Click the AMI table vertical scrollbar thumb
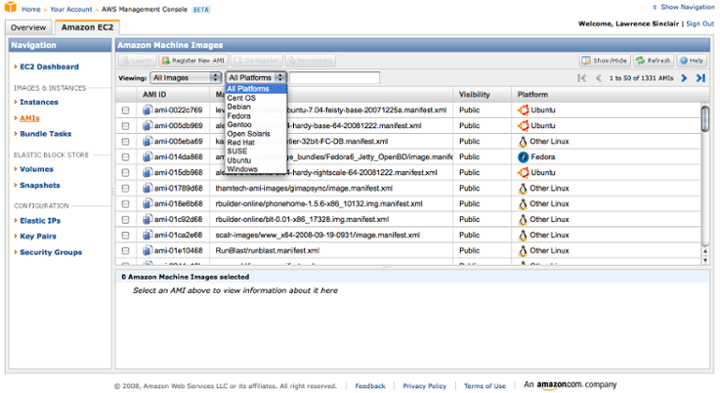This screenshot has height=393, width=720. pos(705,119)
